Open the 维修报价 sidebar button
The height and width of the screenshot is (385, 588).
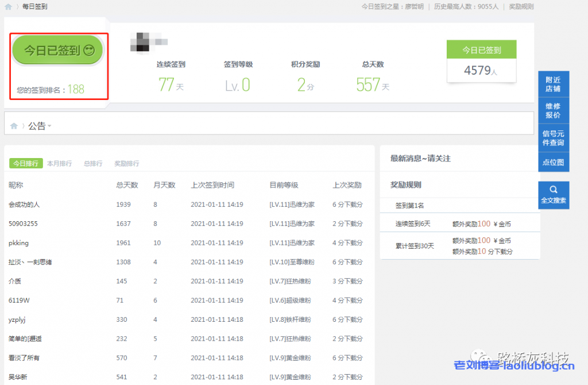(x=554, y=110)
